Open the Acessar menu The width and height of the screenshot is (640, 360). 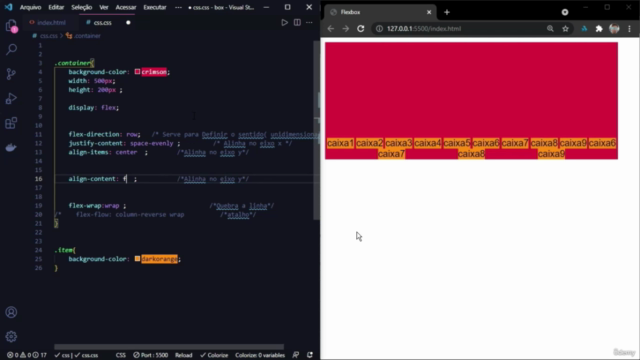pyautogui.click(x=126, y=7)
